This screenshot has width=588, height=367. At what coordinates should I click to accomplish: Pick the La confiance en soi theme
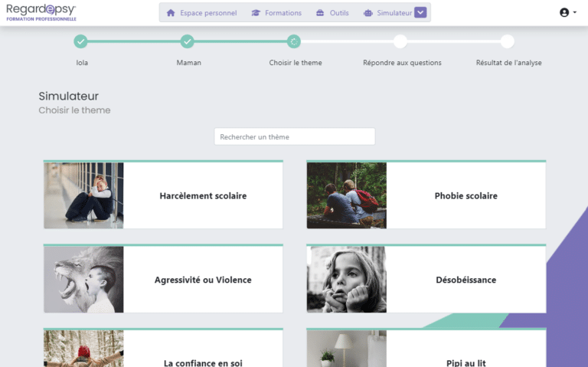pos(163,349)
